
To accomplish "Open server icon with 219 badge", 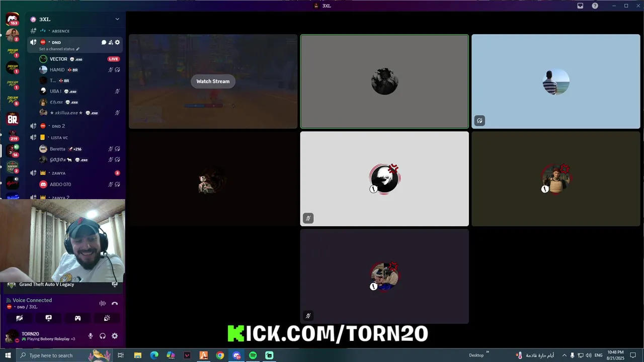I will (x=13, y=135).
